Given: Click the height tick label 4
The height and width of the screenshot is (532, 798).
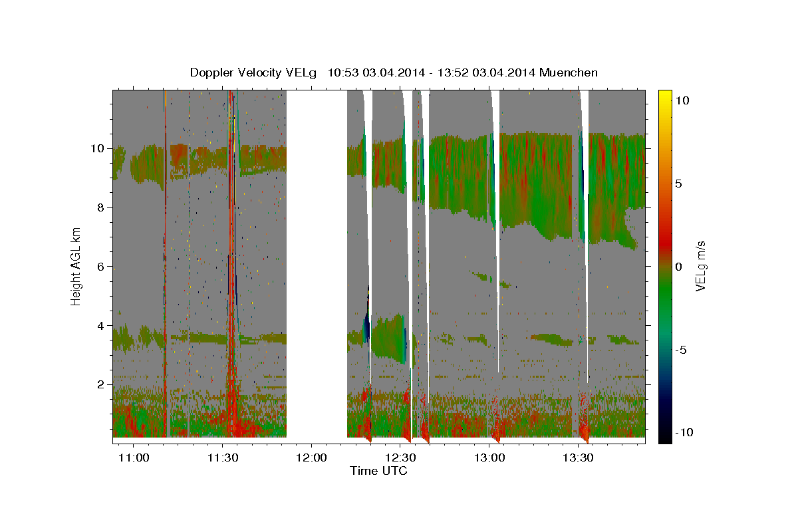Looking at the screenshot, I should click(102, 326).
